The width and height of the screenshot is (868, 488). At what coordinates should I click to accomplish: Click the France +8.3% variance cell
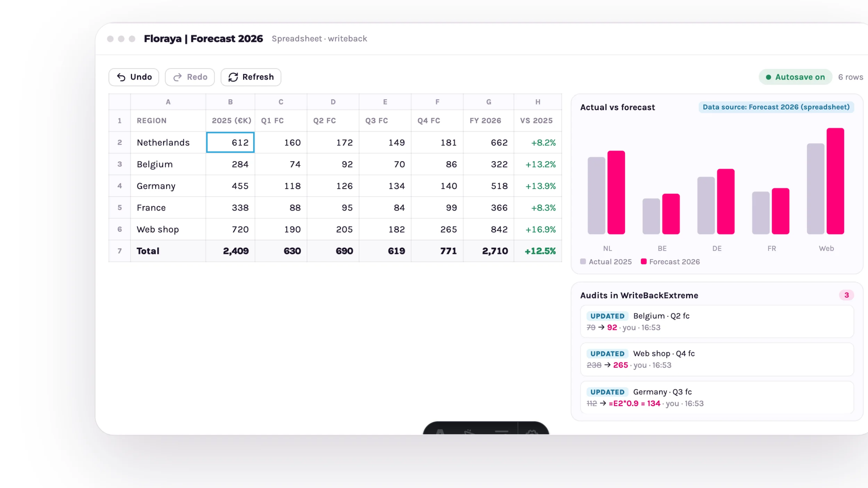tap(537, 208)
